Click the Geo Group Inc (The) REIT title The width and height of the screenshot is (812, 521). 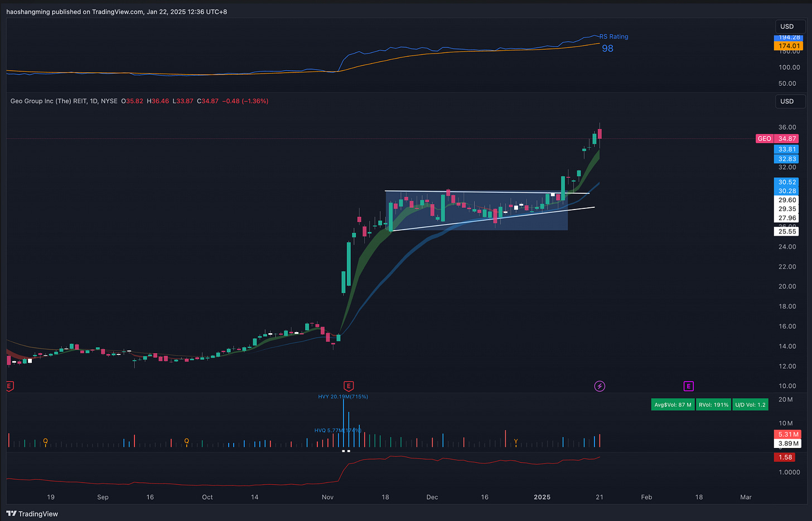49,101
